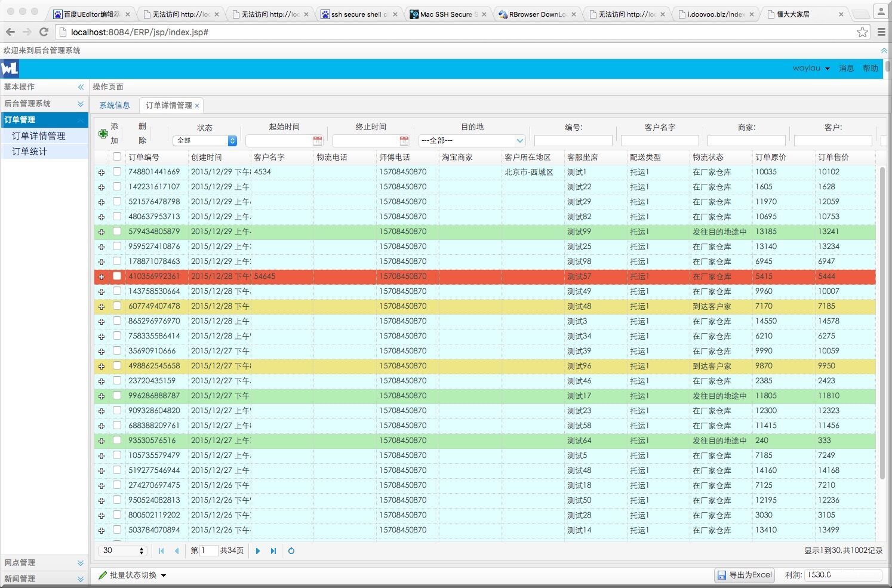Click the 导出为Excel button
The width and height of the screenshot is (892, 588).
point(745,575)
